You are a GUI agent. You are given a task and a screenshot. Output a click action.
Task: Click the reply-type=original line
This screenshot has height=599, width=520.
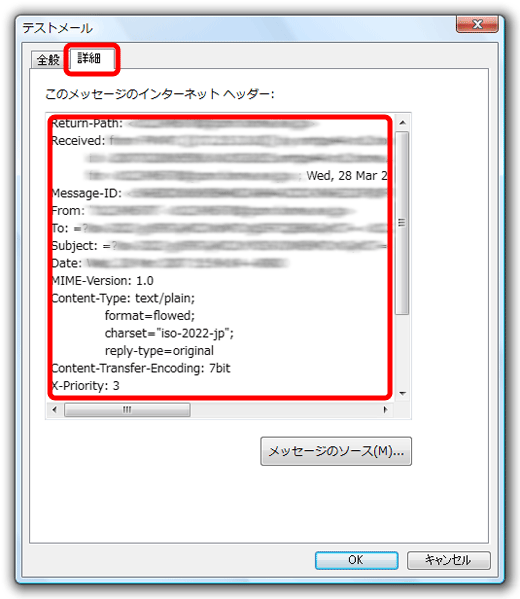159,351
